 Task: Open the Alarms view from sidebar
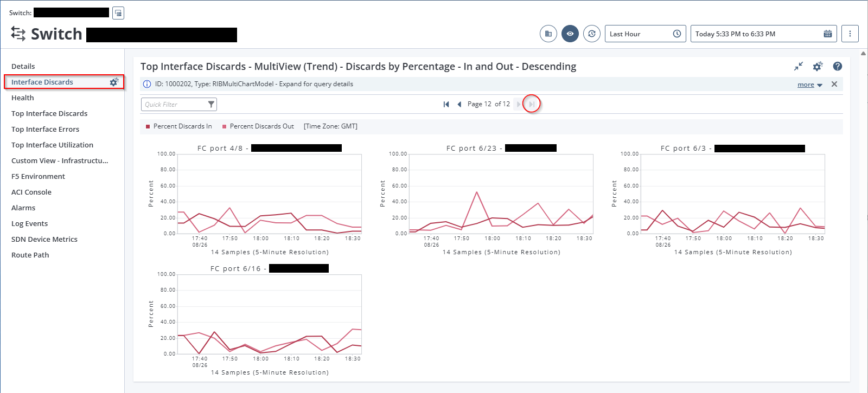tap(23, 208)
